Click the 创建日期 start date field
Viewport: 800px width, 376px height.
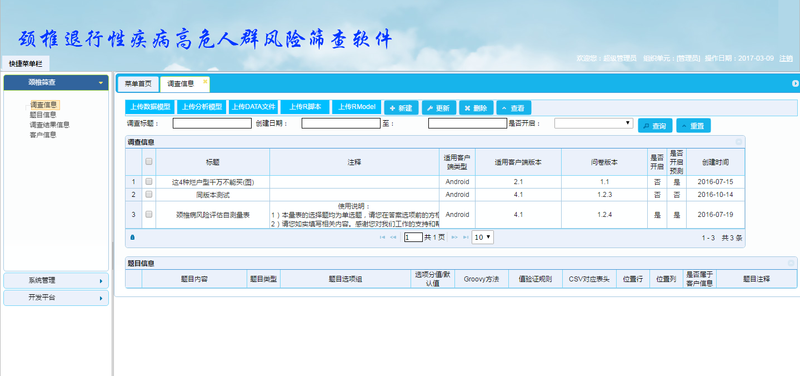pos(341,123)
